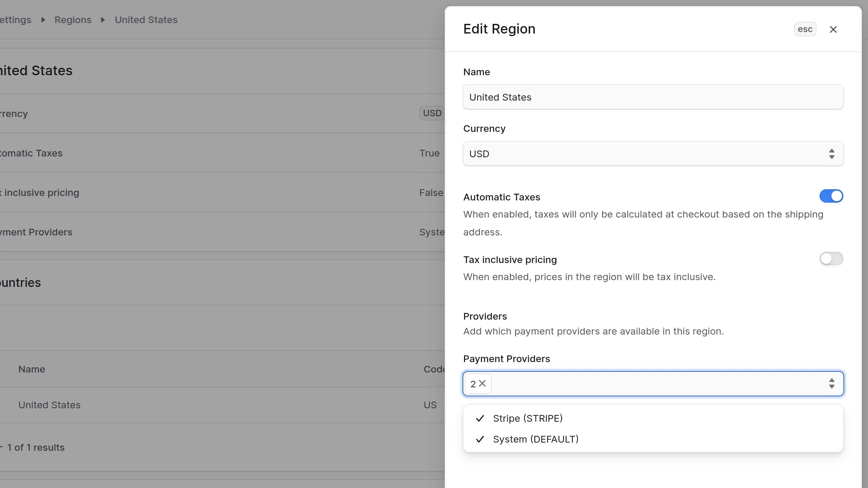868x488 pixels.
Task: Enable Tax inclusive pricing toggle
Action: click(831, 259)
